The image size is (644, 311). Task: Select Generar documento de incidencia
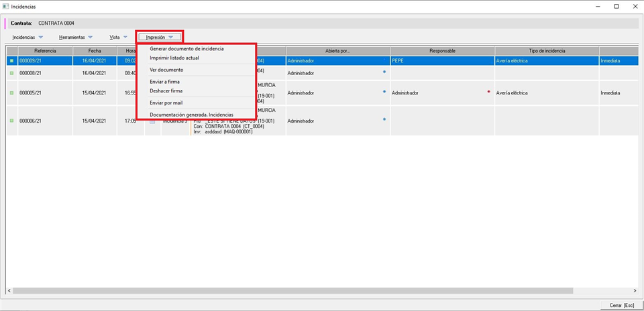point(186,49)
